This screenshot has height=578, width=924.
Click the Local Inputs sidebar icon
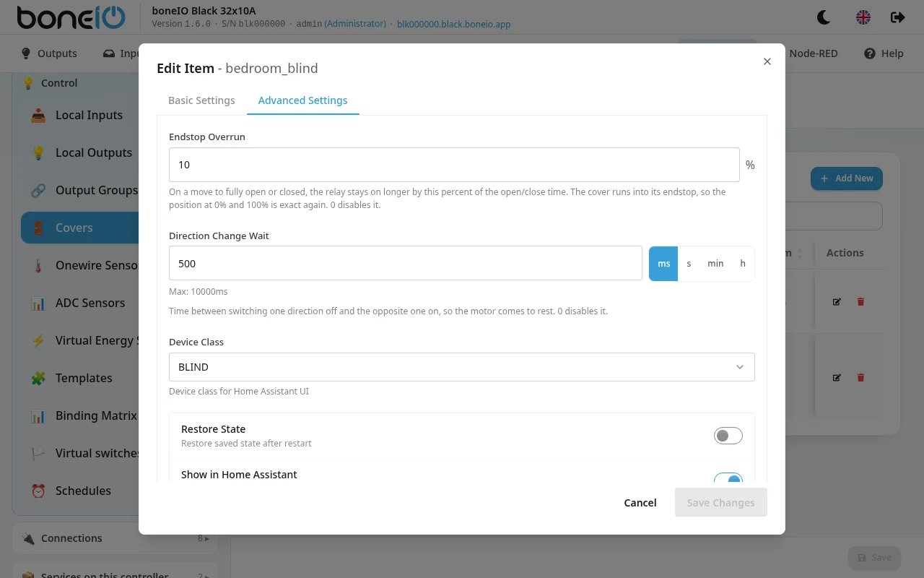[x=38, y=115]
